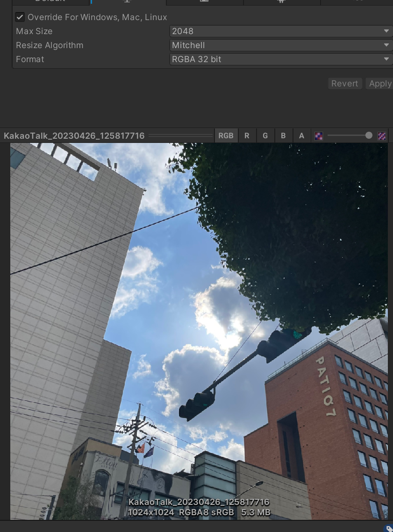Viewport: 393px width, 532px height.
Task: Show only the G channel
Action: pyautogui.click(x=265, y=136)
